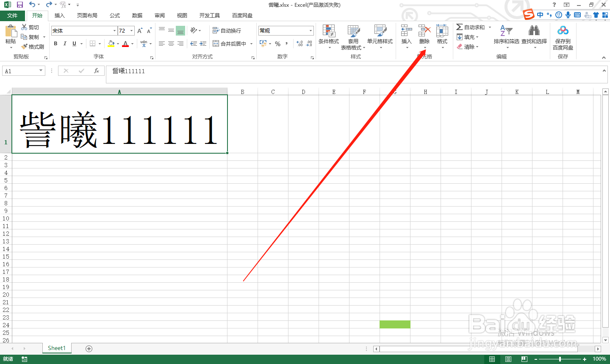Zoom in with the plus button
Screen dimensions: 610x364
(585, 359)
